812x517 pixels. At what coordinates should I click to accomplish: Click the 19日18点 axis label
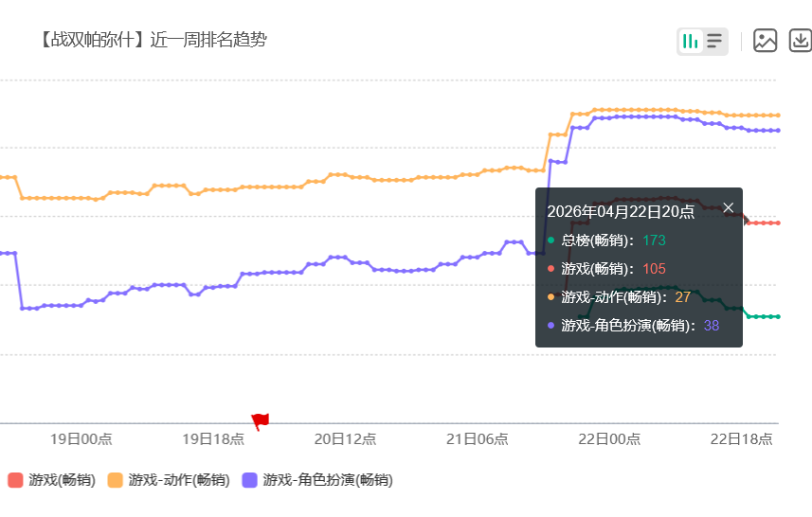[213, 439]
